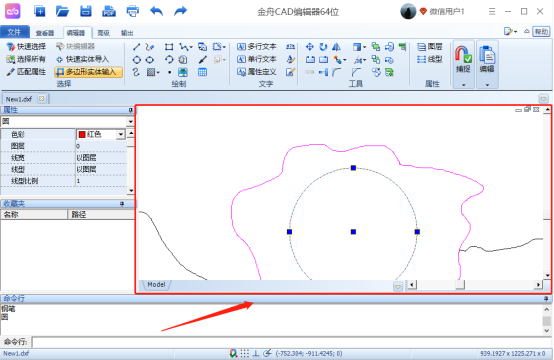Pick the Move tool in the 工具 group
The image size is (554, 360).
(x=310, y=47)
